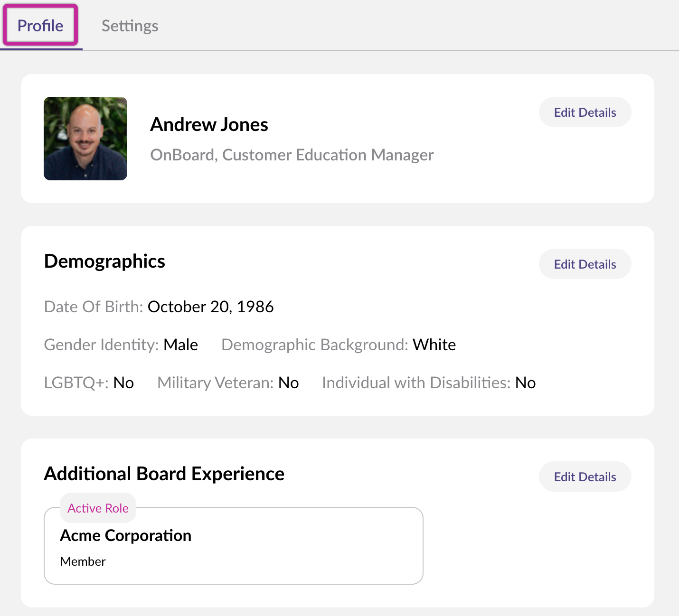Click Member role under Acme Corporation
This screenshot has width=679, height=616.
pyautogui.click(x=83, y=561)
